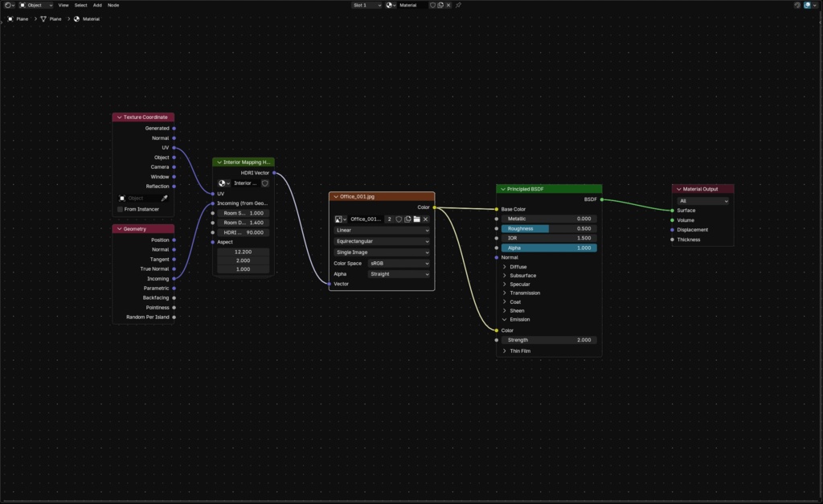
Task: Enable From Instancer checkbox
Action: point(121,209)
